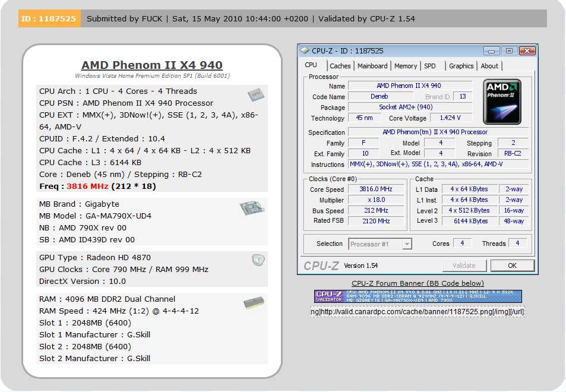Close the CPU-Z window
Viewport: 566px width, 392px height.
click(527, 51)
